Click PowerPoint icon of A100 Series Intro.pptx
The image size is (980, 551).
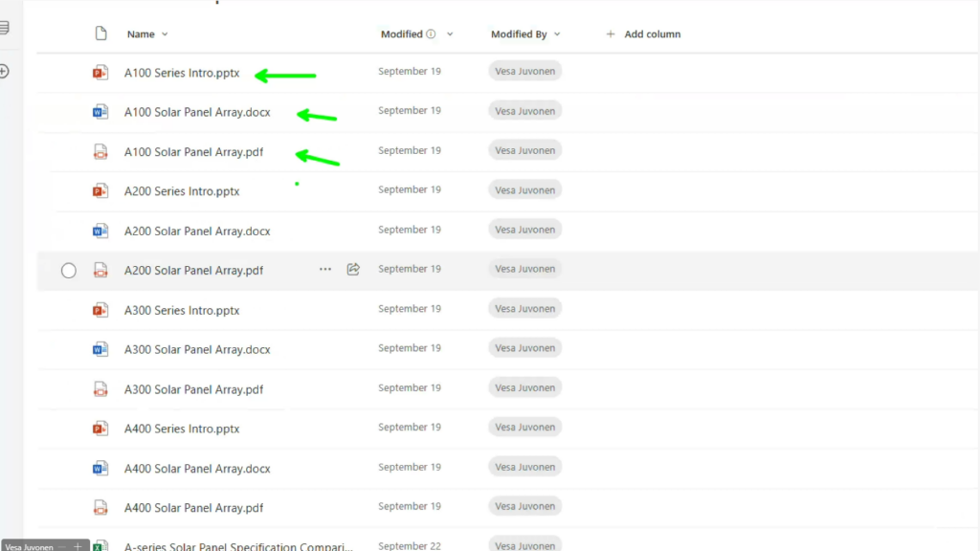100,73
